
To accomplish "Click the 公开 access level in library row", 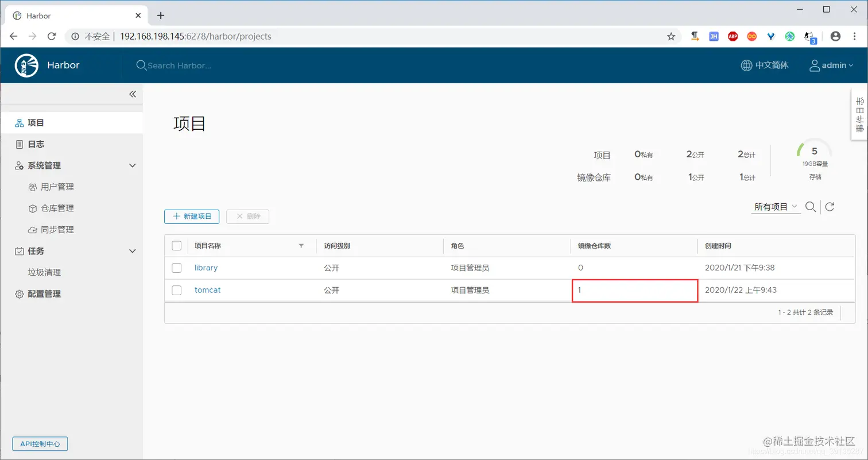I will (331, 268).
